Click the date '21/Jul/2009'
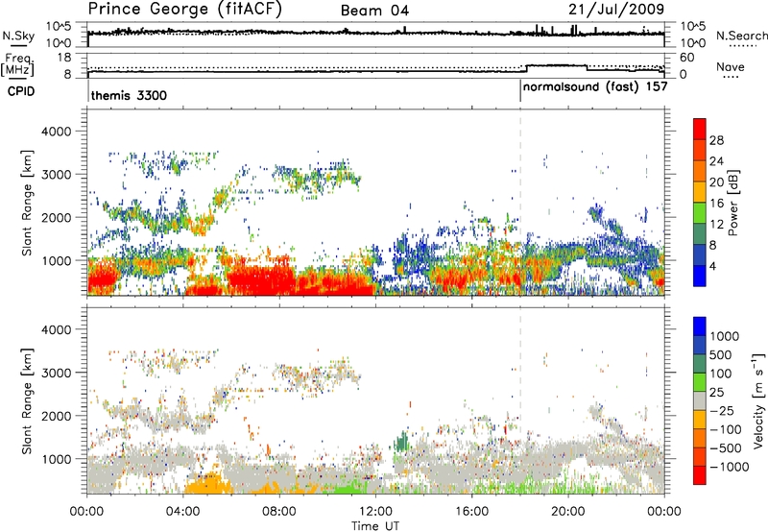 point(616,10)
